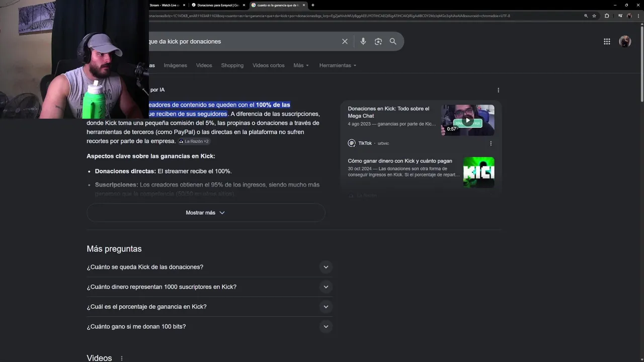
Task: Click the 'Donaciones directas:' bullet text
Action: pos(125,171)
